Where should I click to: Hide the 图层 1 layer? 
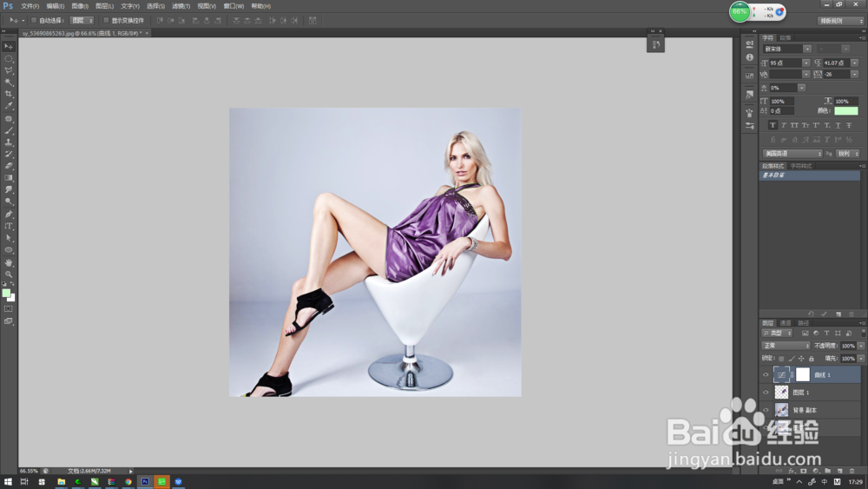tap(766, 392)
